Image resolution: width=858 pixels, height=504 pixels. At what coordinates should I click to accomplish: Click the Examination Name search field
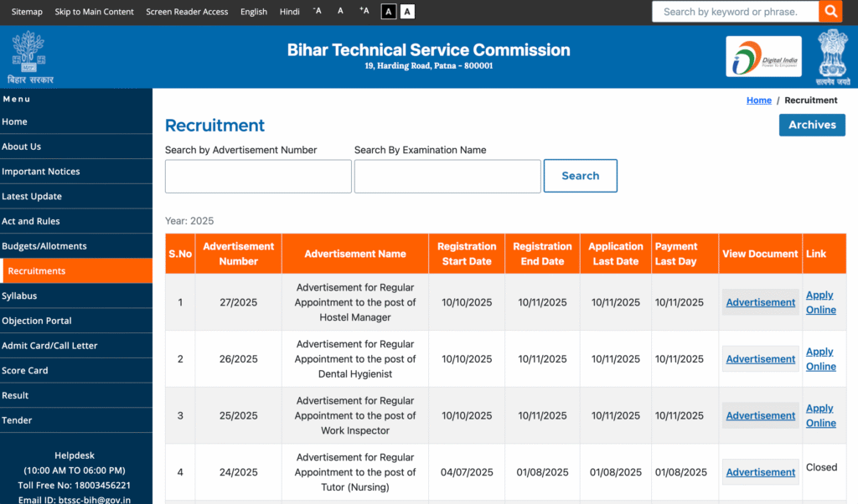[447, 177]
